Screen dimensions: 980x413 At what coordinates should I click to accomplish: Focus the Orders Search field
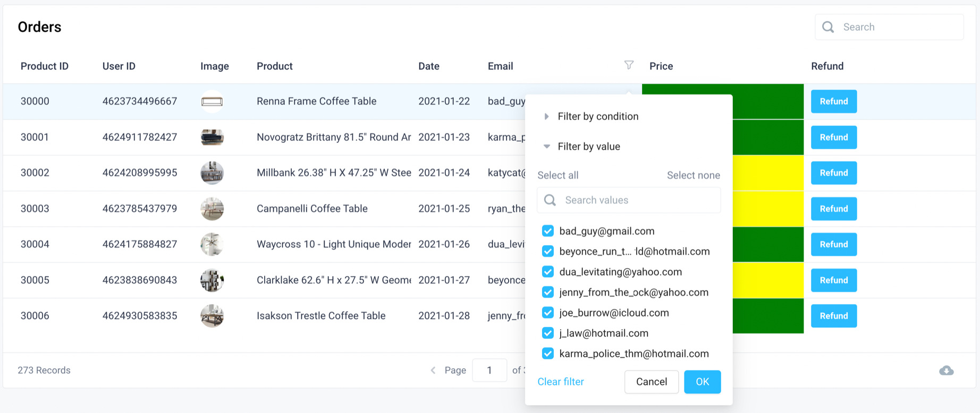889,27
